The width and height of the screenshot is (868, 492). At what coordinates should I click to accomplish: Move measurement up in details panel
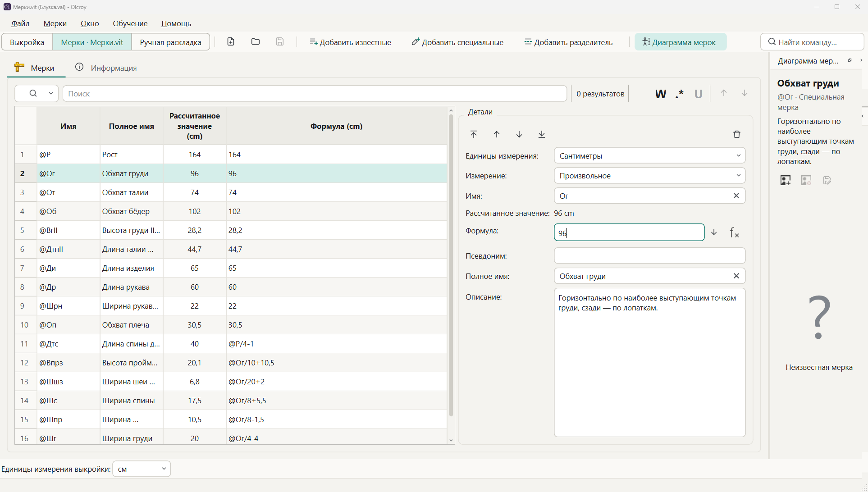click(x=497, y=134)
